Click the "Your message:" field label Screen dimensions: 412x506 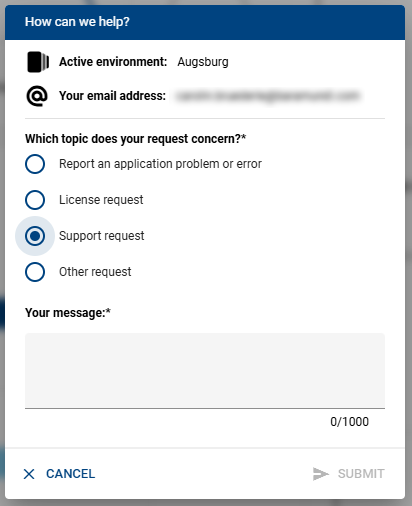coord(68,313)
